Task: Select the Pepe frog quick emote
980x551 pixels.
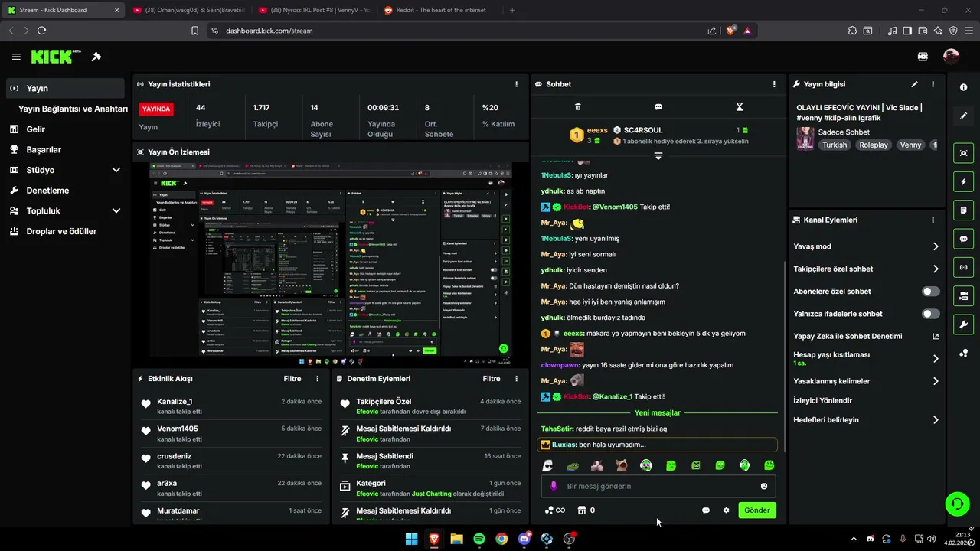Action: (572, 465)
